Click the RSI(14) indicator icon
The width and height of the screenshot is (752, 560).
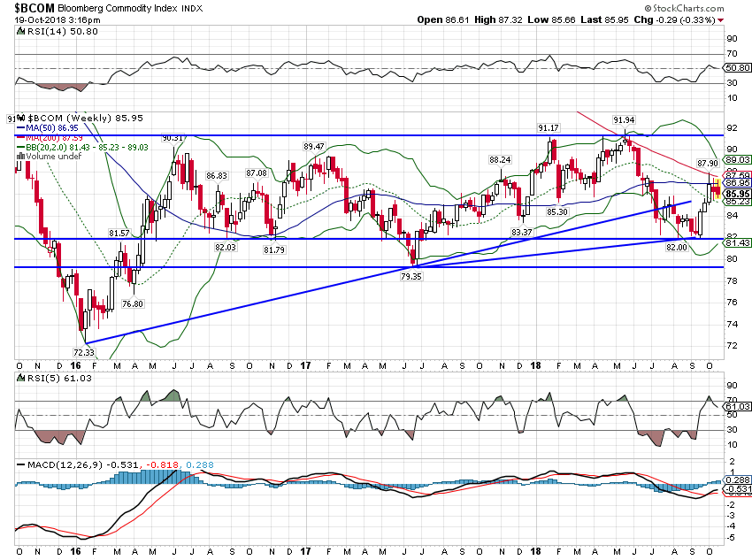pyautogui.click(x=20, y=31)
